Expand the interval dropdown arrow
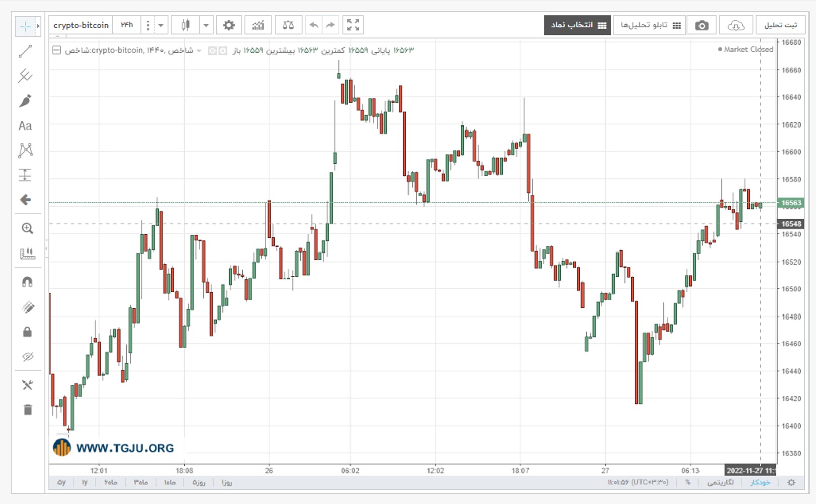 161,25
